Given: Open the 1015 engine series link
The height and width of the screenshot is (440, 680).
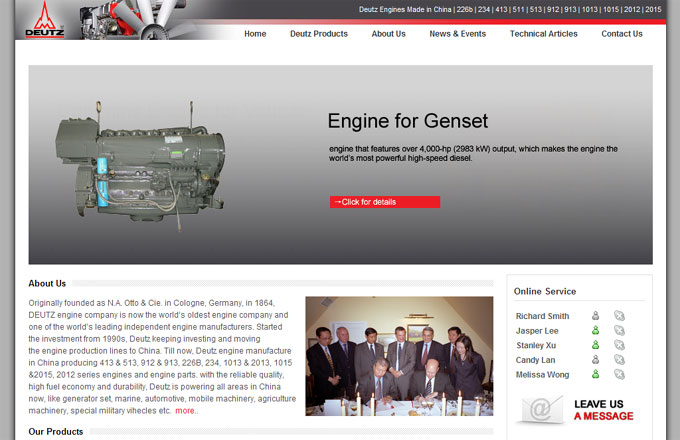Looking at the screenshot, I should [611, 10].
